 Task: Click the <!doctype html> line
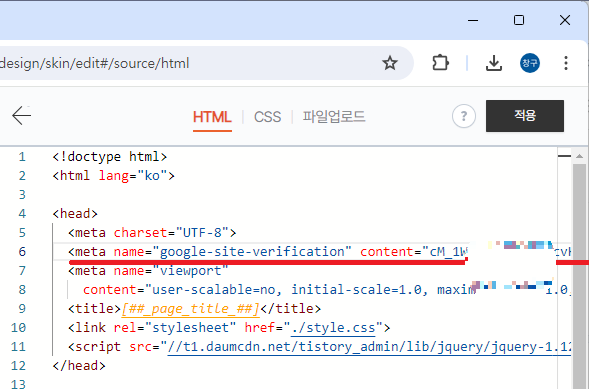click(110, 157)
